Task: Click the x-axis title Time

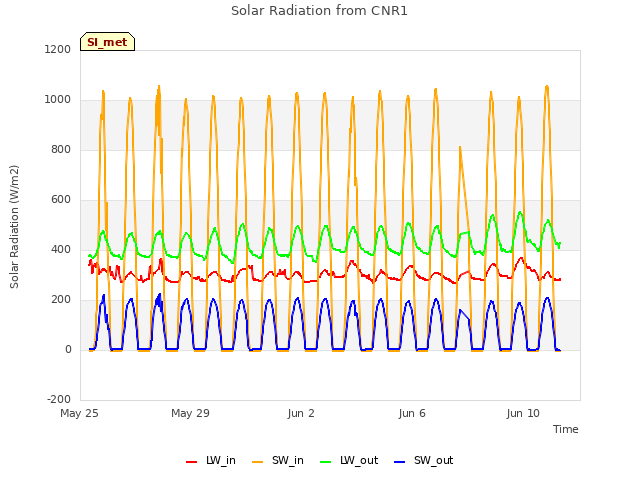Action: click(x=566, y=429)
